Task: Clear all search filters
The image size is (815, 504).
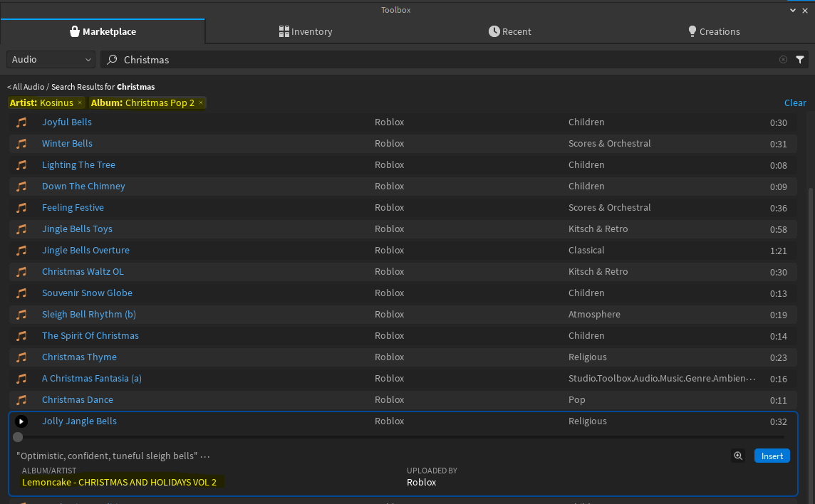Action: tap(795, 103)
